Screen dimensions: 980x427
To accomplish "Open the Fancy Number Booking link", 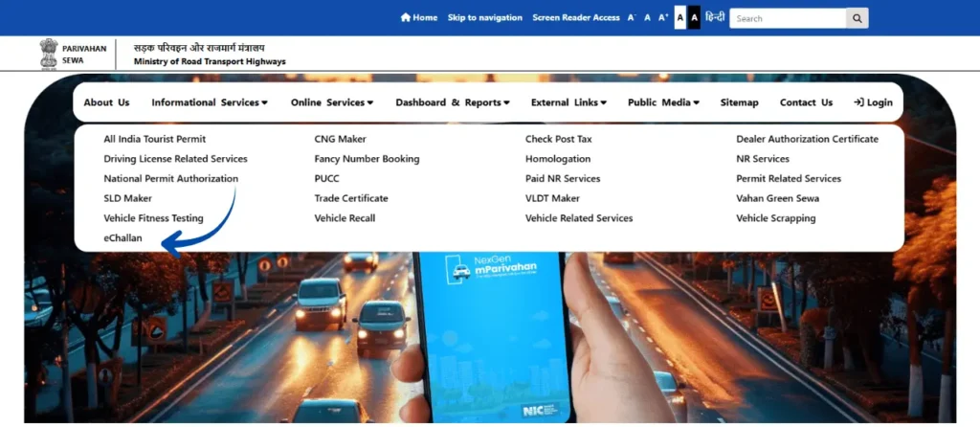I will point(367,159).
